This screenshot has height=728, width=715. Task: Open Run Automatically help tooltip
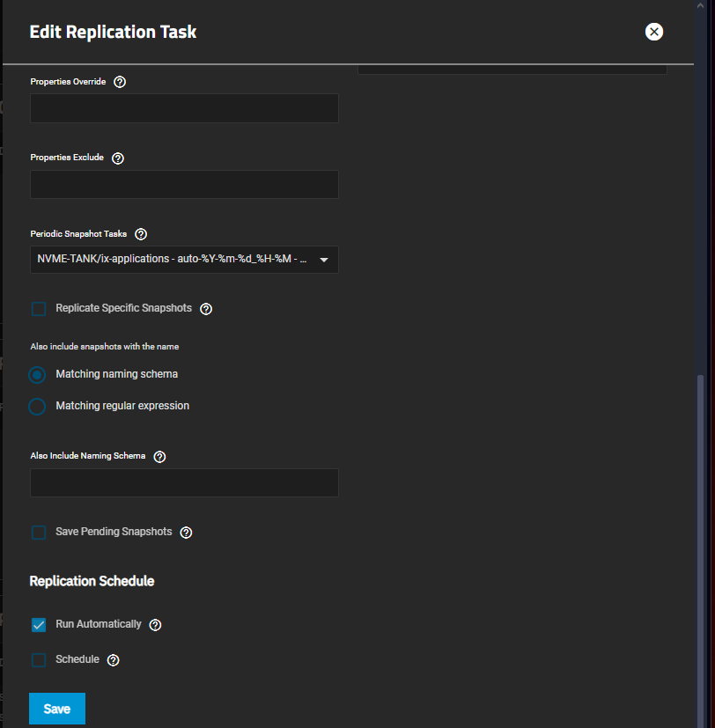point(156,625)
